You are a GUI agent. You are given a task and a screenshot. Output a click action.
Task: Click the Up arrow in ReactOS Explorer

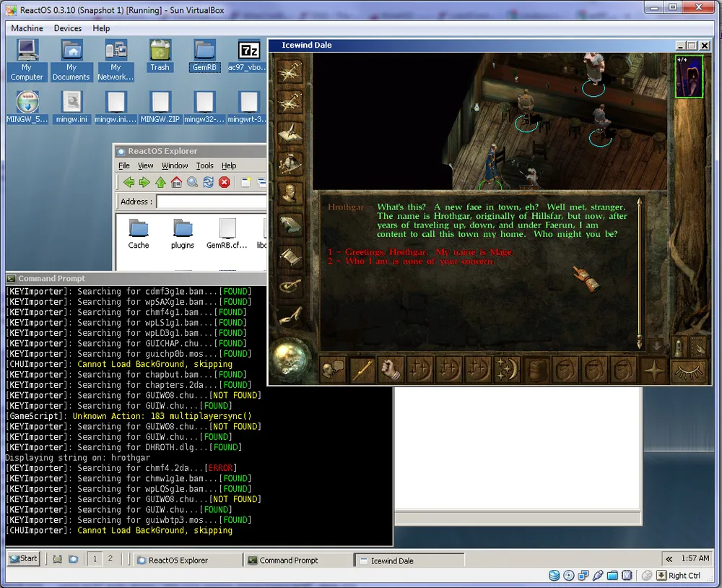coord(160,183)
